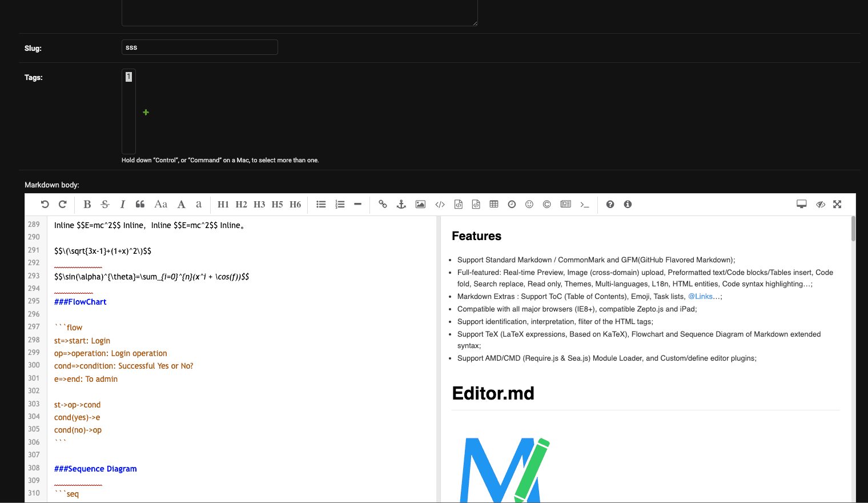This screenshot has height=503, width=868.
Task: Insert an emoji with the smiley icon
Action: [529, 205]
